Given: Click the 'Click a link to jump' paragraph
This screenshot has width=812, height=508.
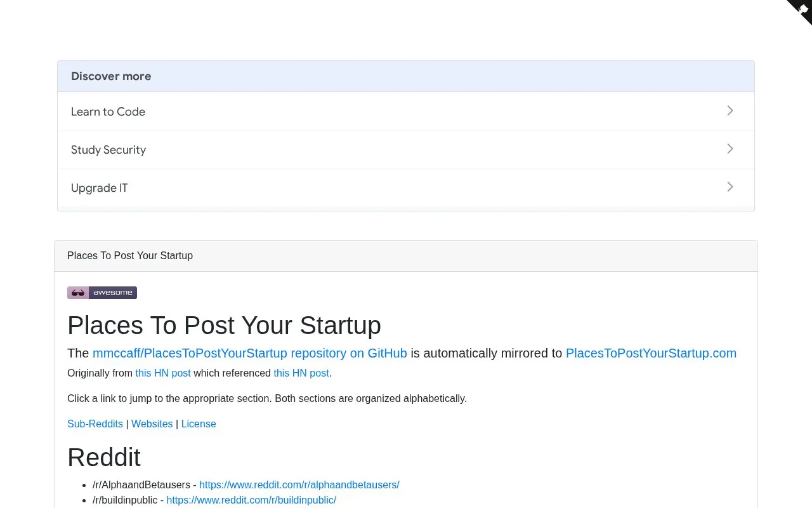Looking at the screenshot, I should [267, 398].
